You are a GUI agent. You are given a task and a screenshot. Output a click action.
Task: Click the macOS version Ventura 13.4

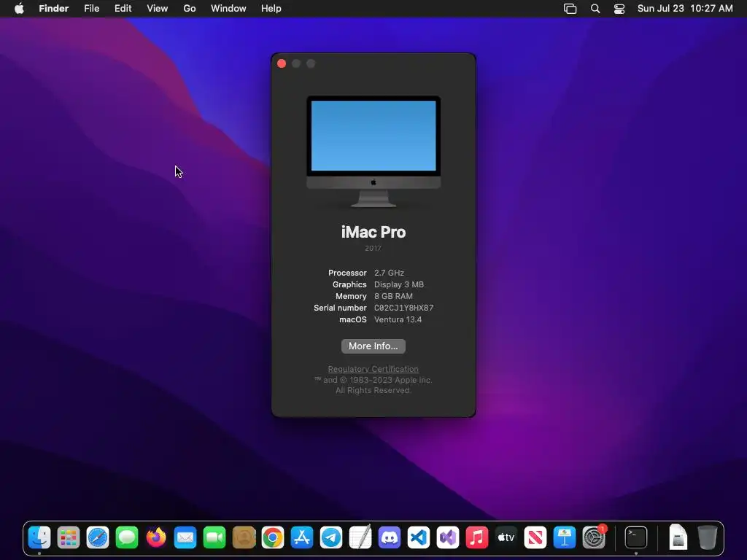398,319
